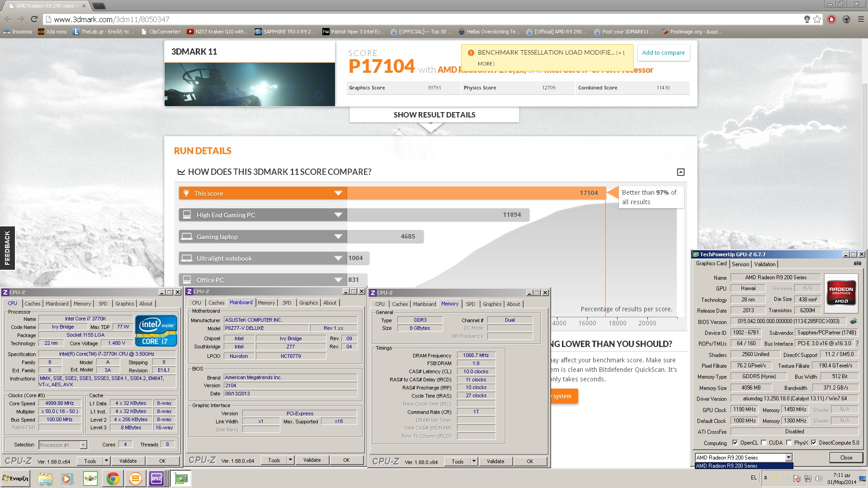
Task: Reload the page with the refresh icon
Action: pyautogui.click(x=34, y=19)
